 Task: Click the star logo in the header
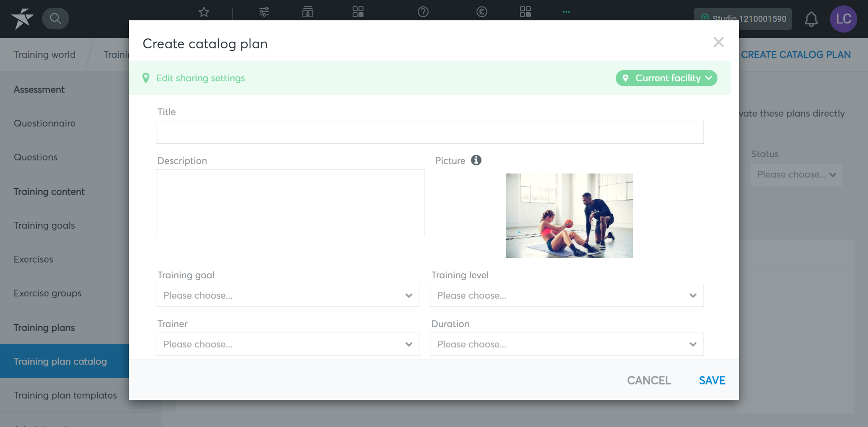[x=22, y=19]
